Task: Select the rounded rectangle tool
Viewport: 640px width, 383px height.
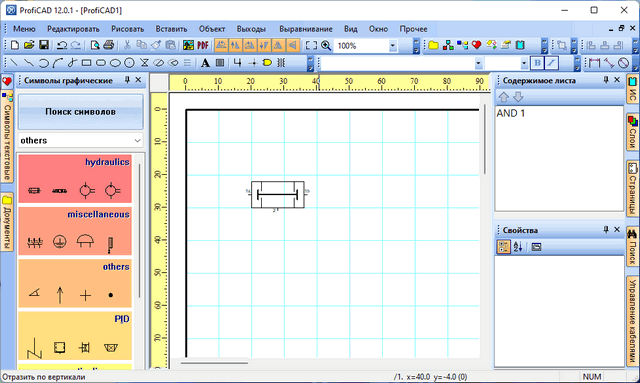Action: click(x=101, y=63)
